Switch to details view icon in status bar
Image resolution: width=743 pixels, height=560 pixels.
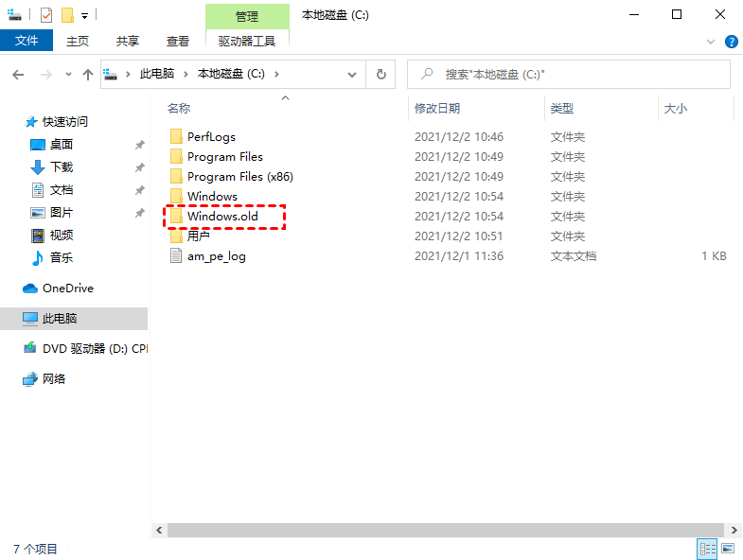coord(707,549)
